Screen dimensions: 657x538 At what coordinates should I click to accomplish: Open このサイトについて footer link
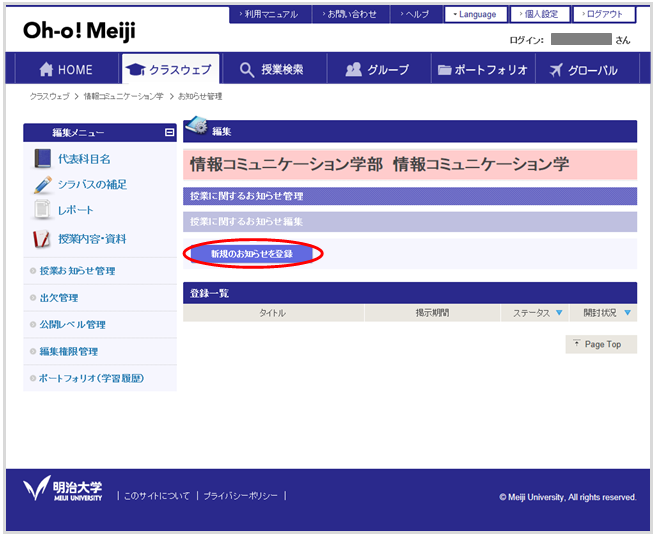(157, 496)
